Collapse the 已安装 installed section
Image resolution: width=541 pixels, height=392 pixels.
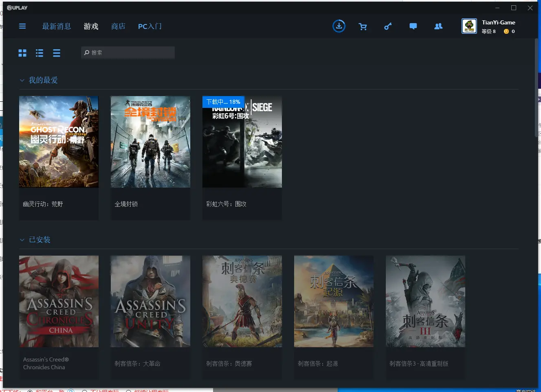(x=22, y=240)
